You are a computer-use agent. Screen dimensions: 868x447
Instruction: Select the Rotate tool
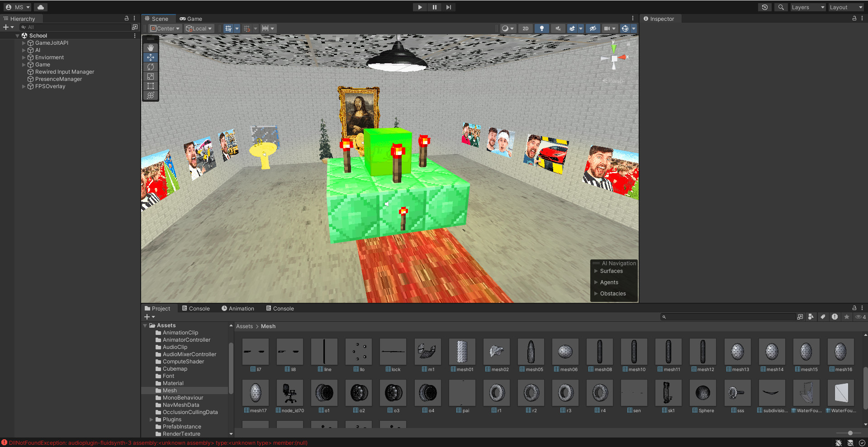click(150, 67)
